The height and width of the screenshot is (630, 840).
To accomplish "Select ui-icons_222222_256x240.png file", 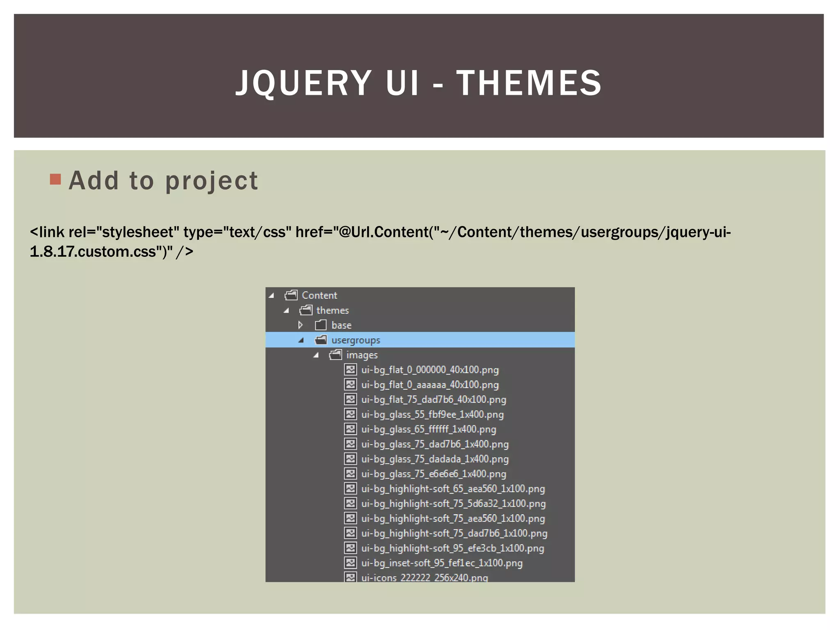I will coord(425,577).
